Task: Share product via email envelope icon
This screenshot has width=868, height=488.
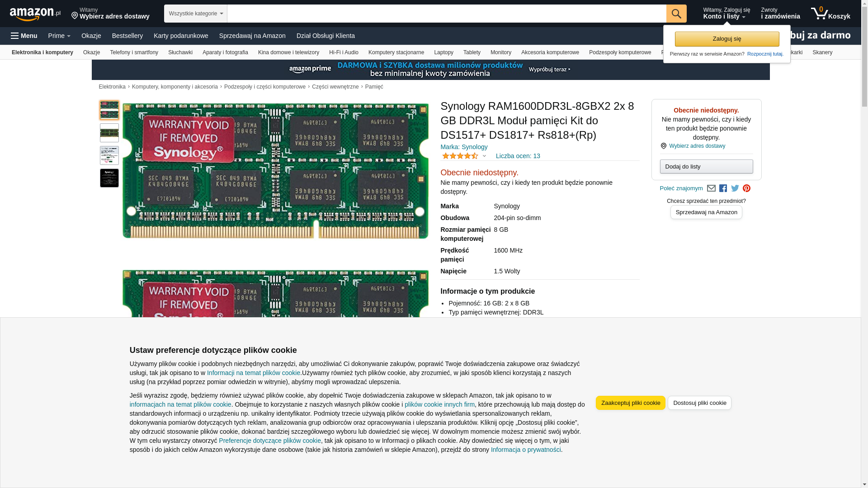Action: pos(711,188)
